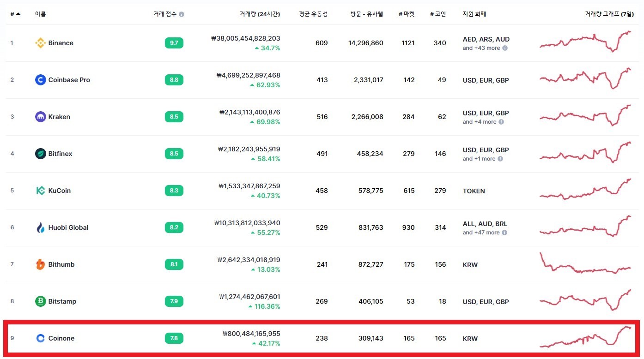This screenshot has width=644, height=359.
Task: Click Huobi Global coin count 314
Action: coord(440,227)
